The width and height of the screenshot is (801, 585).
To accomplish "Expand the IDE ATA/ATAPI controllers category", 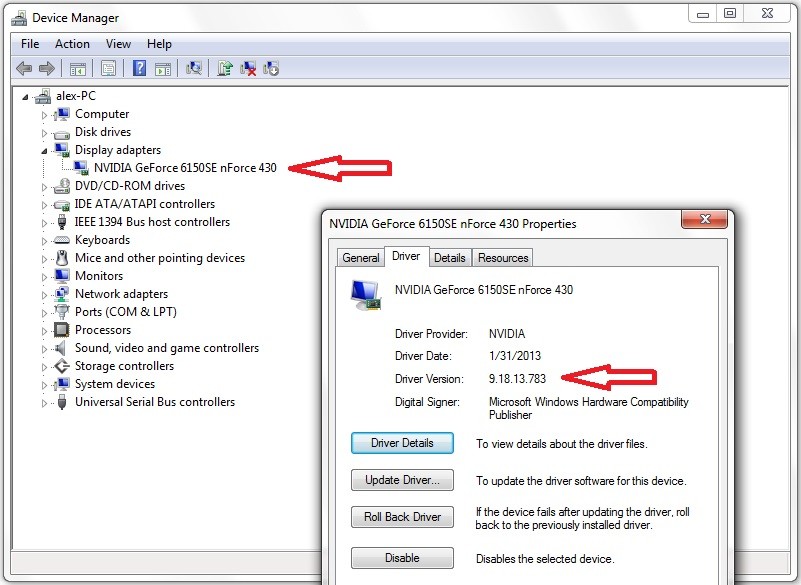I will pos(44,205).
